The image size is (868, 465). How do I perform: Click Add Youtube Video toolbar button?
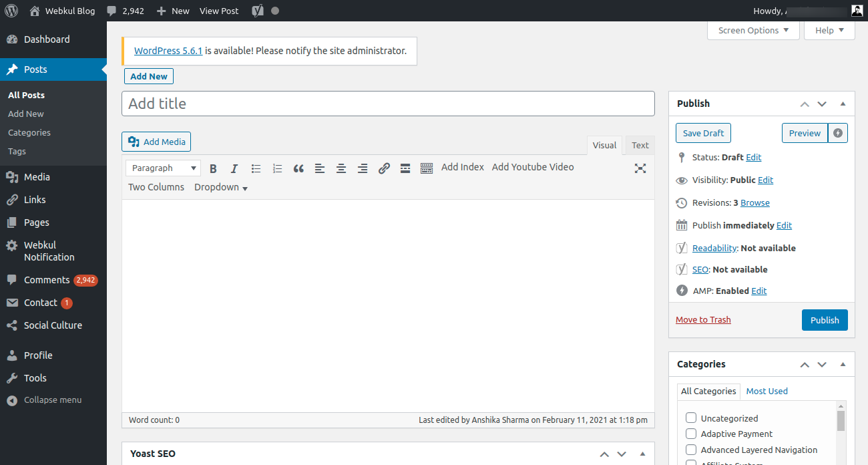click(533, 167)
